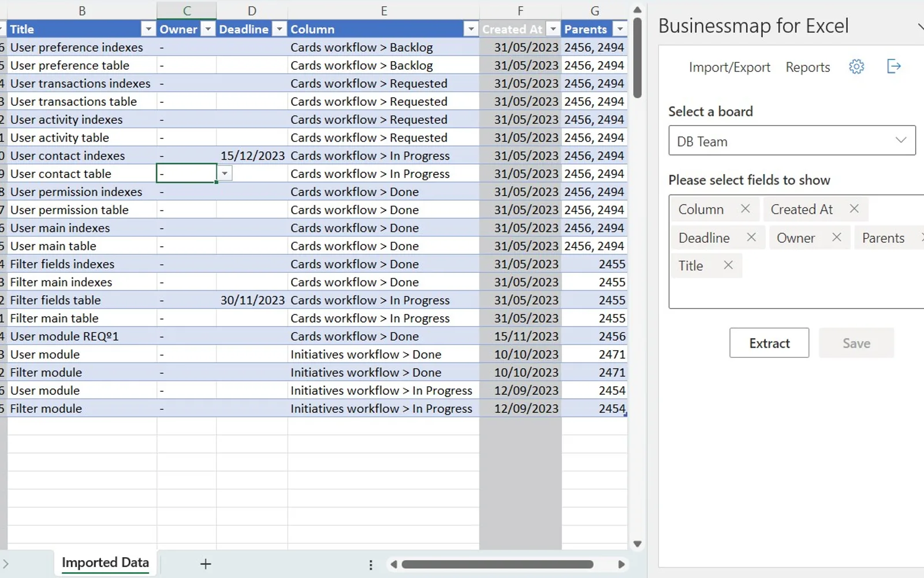This screenshot has height=578, width=924.
Task: Click vertical scrollbar down arrow
Action: pyautogui.click(x=638, y=544)
